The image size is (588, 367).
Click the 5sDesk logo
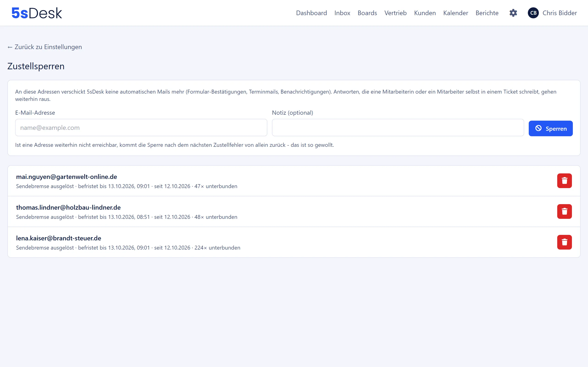click(x=37, y=13)
